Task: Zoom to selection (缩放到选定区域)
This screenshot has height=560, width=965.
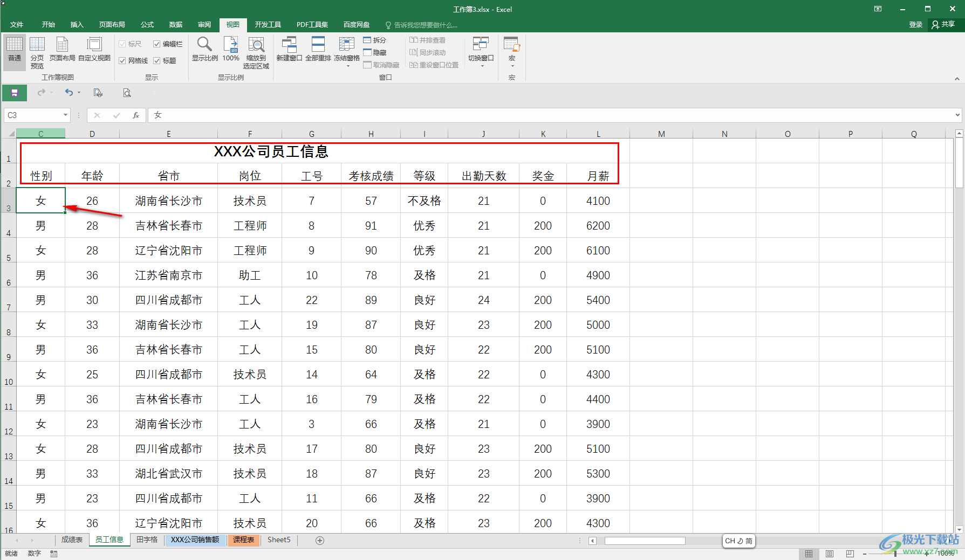Action: (x=256, y=52)
